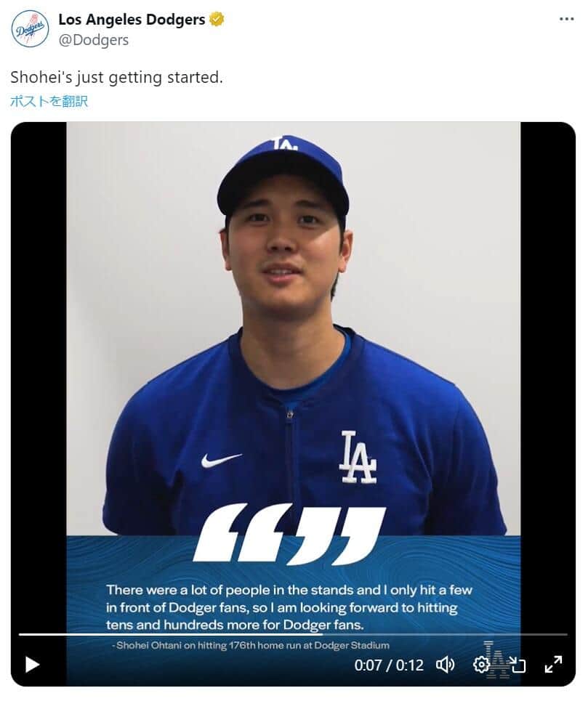Click ポストを翻訳 to translate the post
Image resolution: width=588 pixels, height=701 pixels.
click(x=49, y=102)
